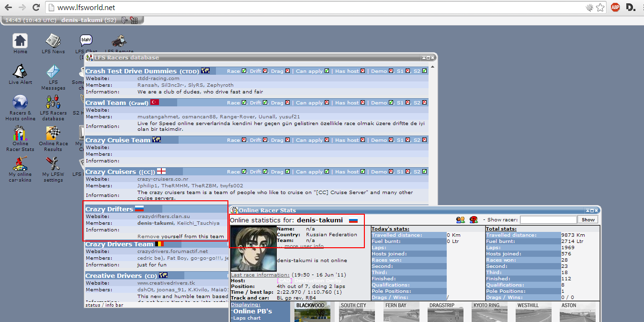Open the LFS Messages envelope icon
The width and height of the screenshot is (644, 322).
click(53, 71)
